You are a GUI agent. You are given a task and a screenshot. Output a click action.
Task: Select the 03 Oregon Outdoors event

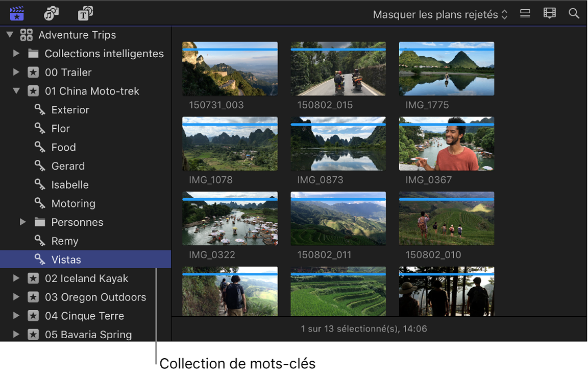pyautogui.click(x=95, y=297)
